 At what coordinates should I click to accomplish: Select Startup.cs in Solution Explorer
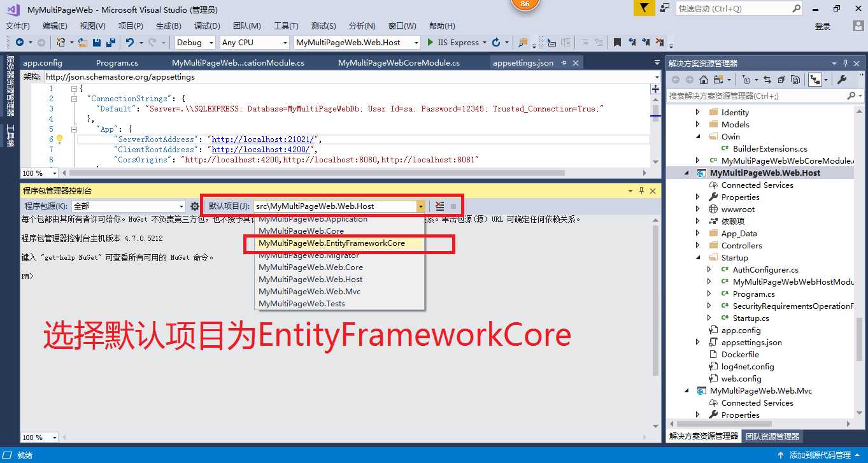pos(751,318)
